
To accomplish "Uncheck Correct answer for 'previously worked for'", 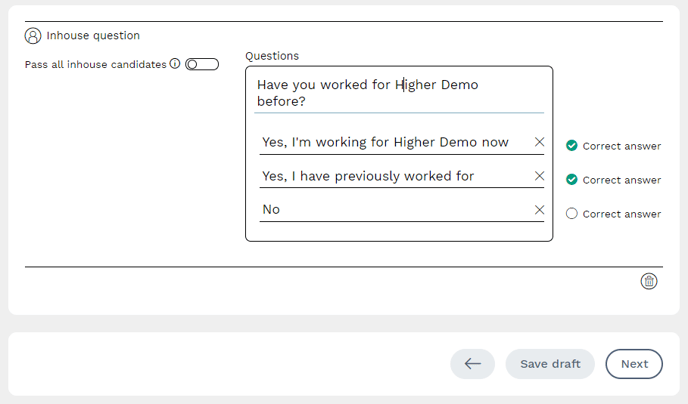I will [x=572, y=180].
